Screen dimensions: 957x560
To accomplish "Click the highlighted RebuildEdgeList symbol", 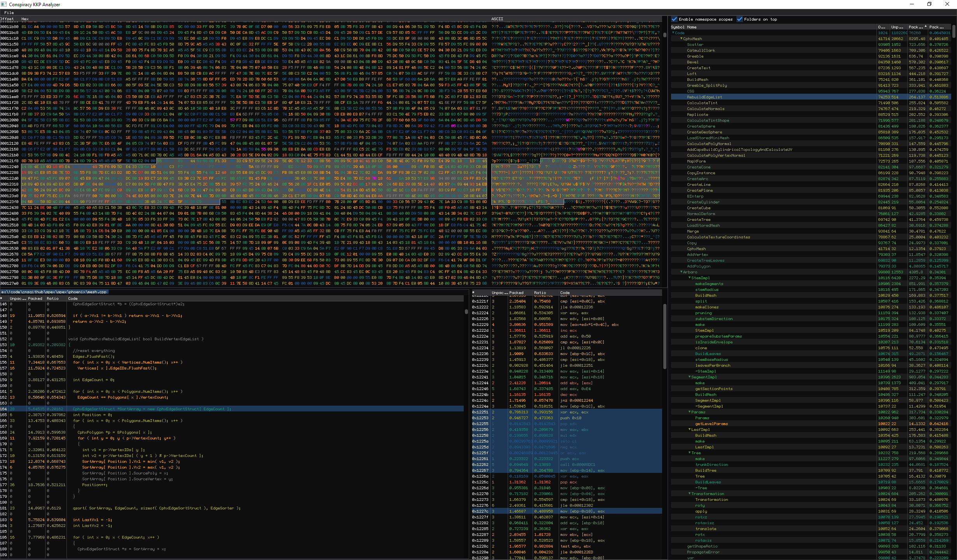I will tap(810, 97).
